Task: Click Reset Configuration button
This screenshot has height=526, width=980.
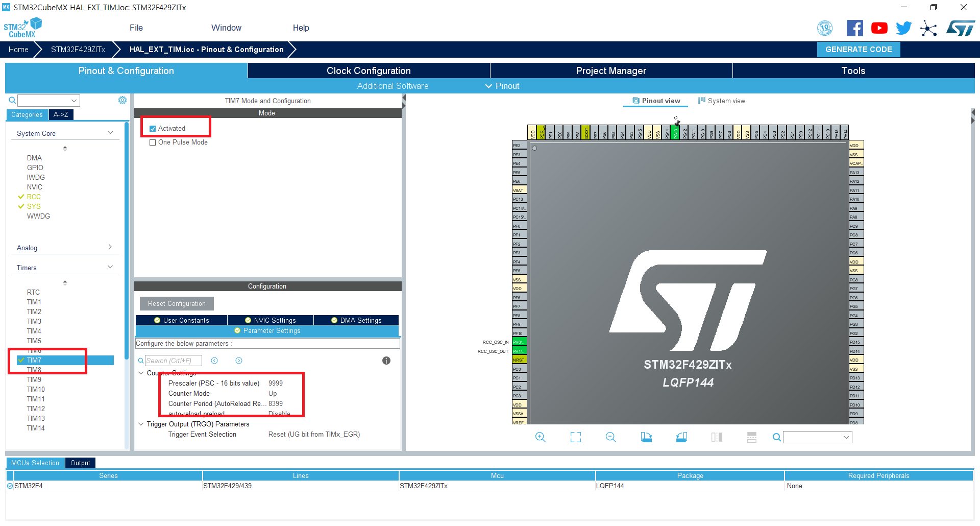Action: coord(177,303)
